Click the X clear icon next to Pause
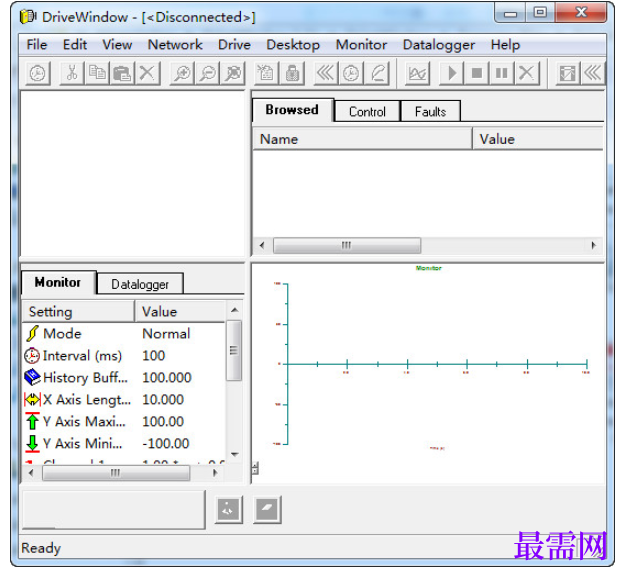626x577 pixels. (527, 73)
